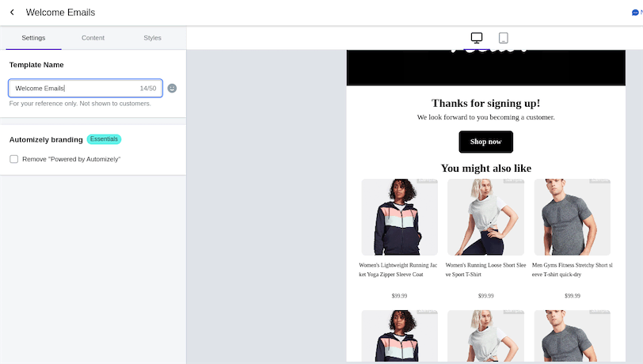Click the Template Name input field
Screen dimensions: 643x364
click(x=75, y=89)
